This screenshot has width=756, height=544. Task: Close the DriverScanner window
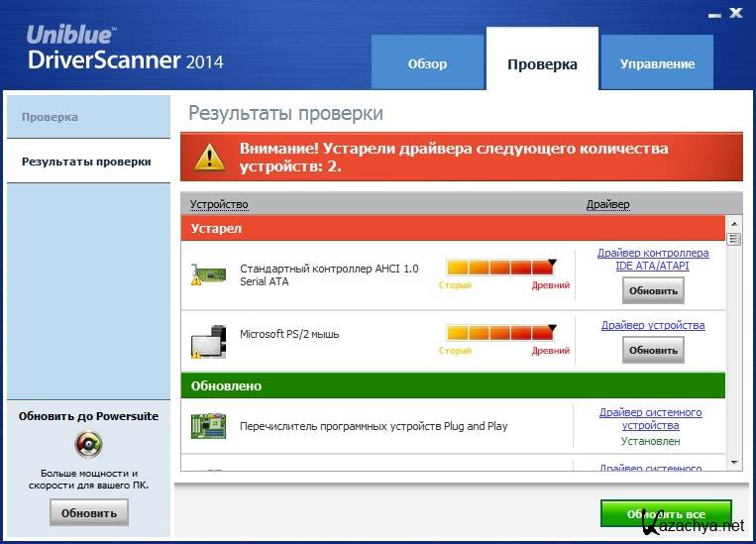click(736, 14)
